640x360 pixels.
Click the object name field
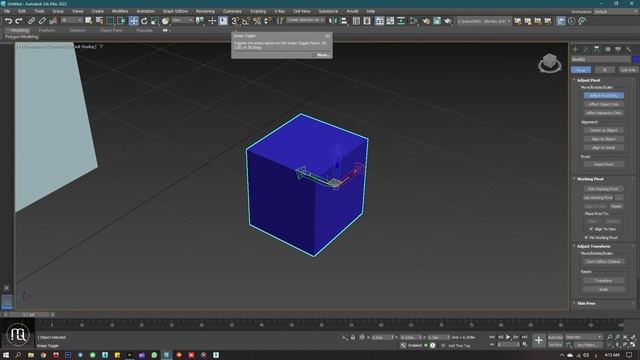pyautogui.click(x=601, y=59)
